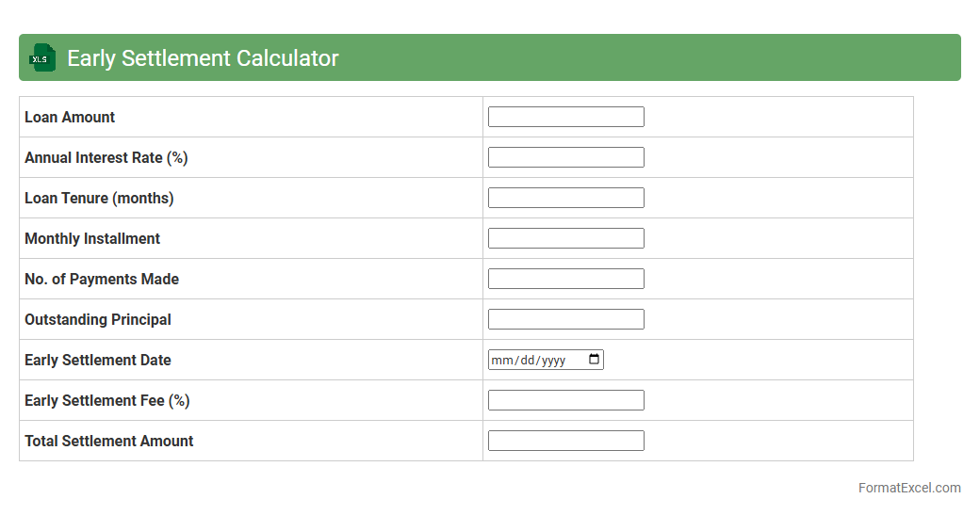Select the month segment of Early Settlement Date
Image resolution: width=980 pixels, height=515 pixels.
click(500, 361)
